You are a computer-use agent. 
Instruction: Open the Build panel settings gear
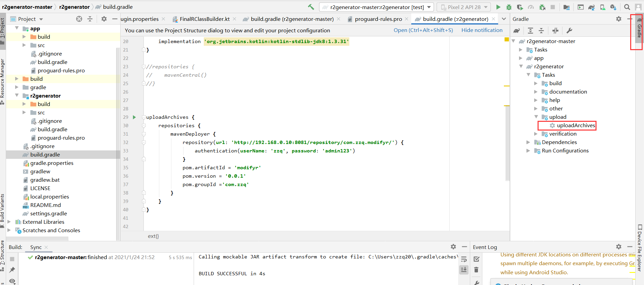click(x=453, y=247)
